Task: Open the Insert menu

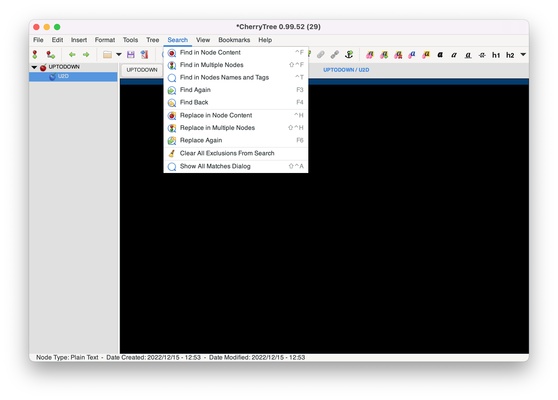Action: (x=79, y=40)
